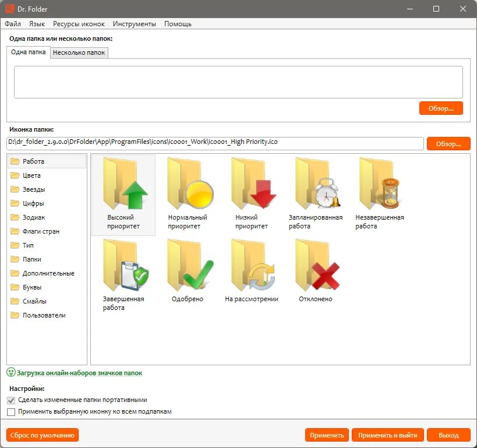Switch to the Несколько папок tab

(x=79, y=52)
